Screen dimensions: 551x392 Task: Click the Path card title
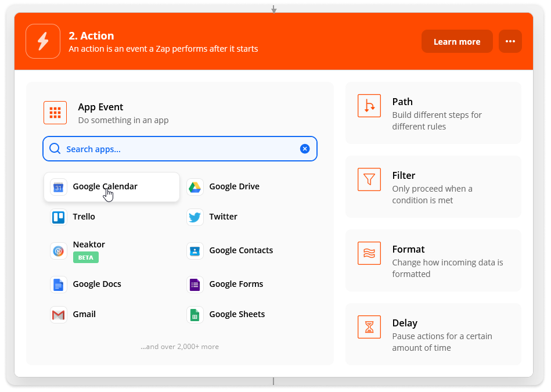(x=402, y=102)
